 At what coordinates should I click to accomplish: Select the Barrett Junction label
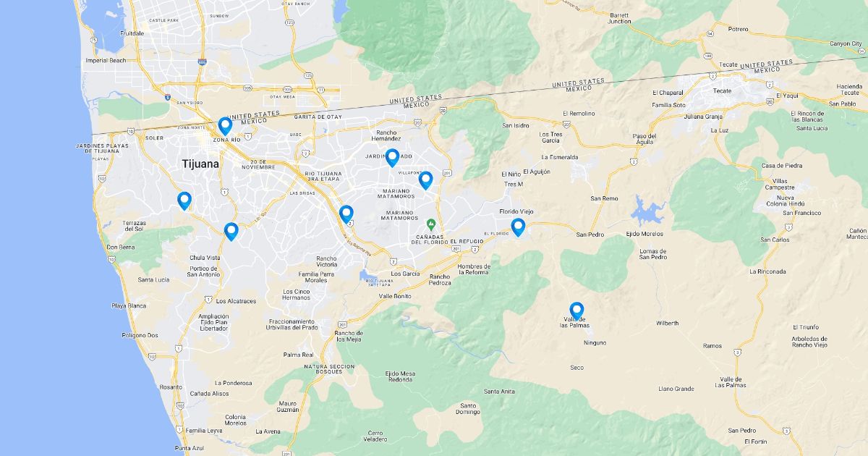click(x=619, y=19)
